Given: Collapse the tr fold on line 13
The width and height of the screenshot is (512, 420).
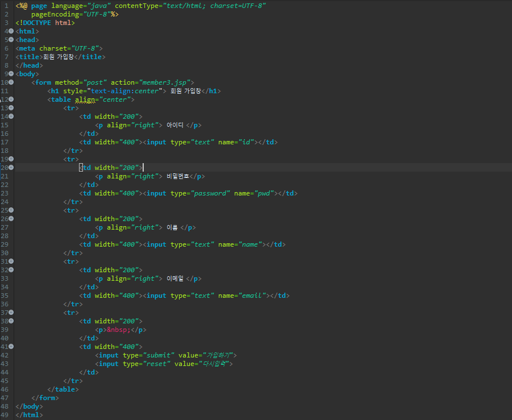Looking at the screenshot, I should coord(11,108).
